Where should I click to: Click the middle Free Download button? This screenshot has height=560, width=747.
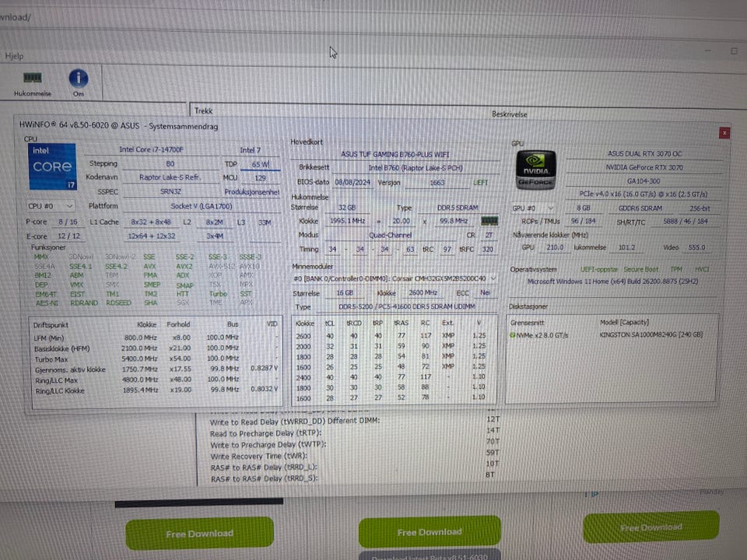(430, 532)
